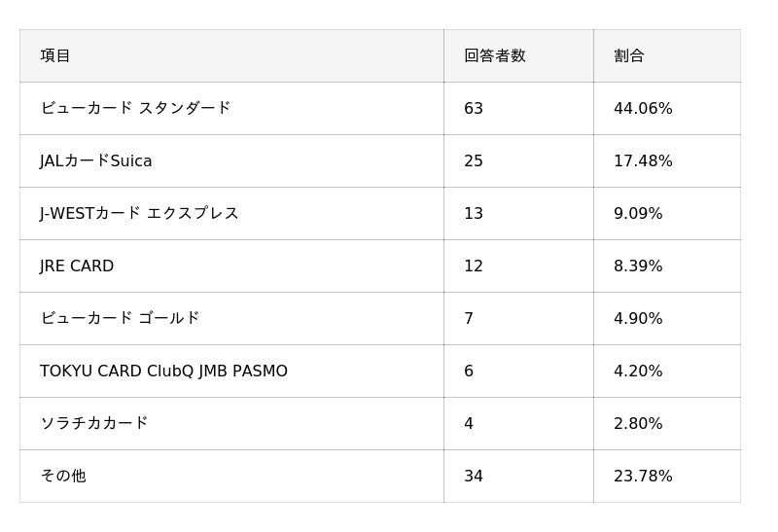Select TOKYU CARD ClubQ JMB PASMO cell
This screenshot has width=778, height=532.
(163, 371)
